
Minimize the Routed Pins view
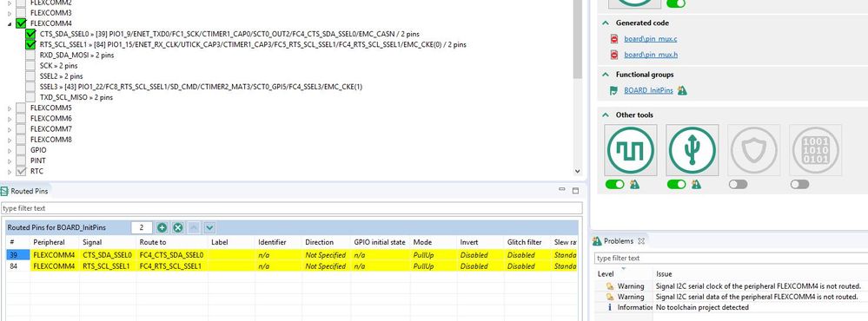[x=562, y=190]
